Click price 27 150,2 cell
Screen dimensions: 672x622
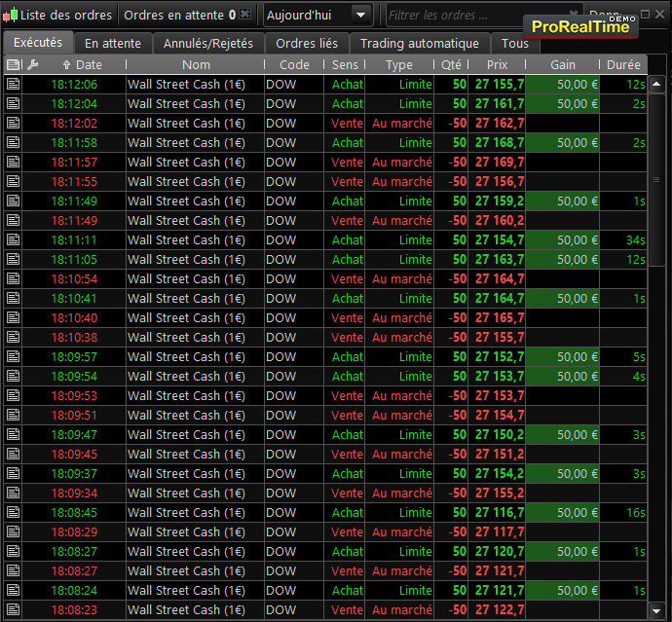497,434
